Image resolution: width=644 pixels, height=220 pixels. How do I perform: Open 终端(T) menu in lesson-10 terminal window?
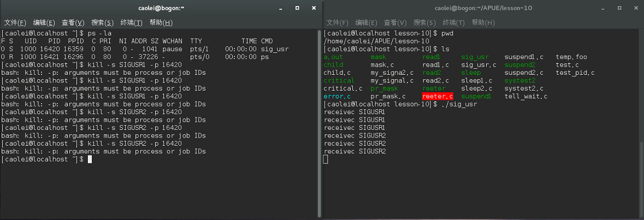[453, 22]
